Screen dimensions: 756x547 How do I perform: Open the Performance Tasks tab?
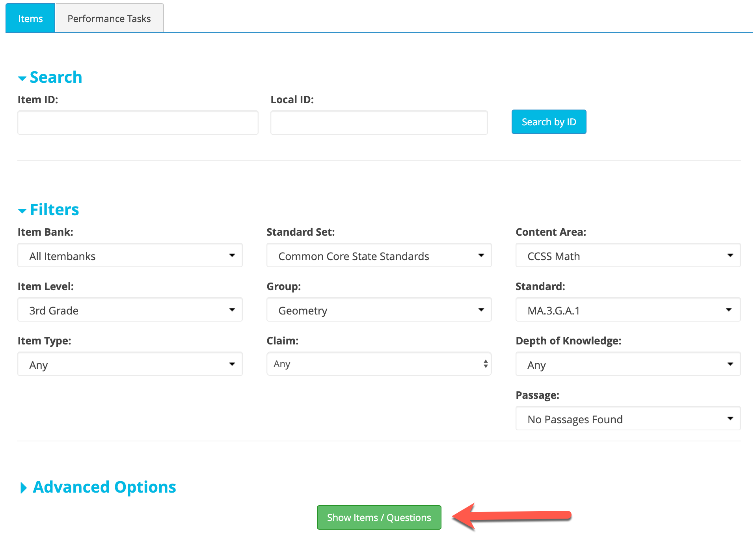click(109, 18)
